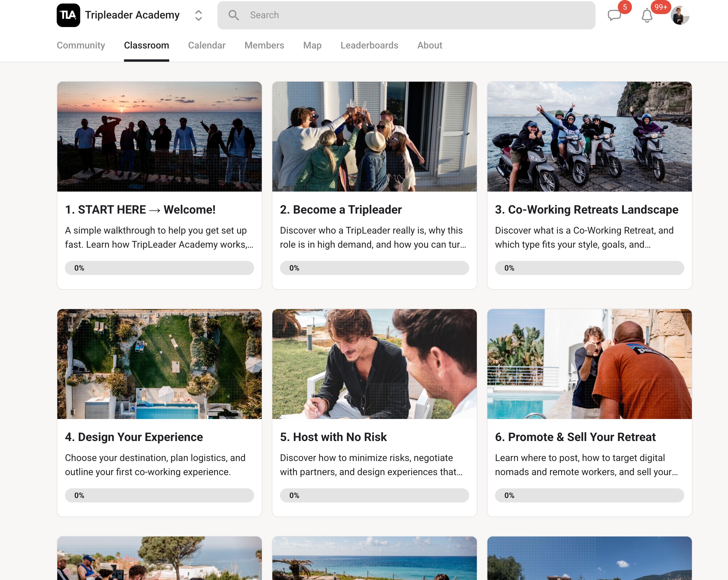Click the scooter group course image
The height and width of the screenshot is (580, 728).
tap(589, 136)
